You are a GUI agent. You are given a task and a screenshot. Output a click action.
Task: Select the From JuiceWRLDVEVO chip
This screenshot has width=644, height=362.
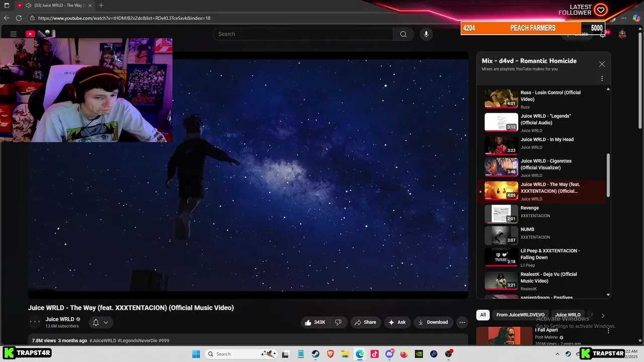pyautogui.click(x=520, y=315)
